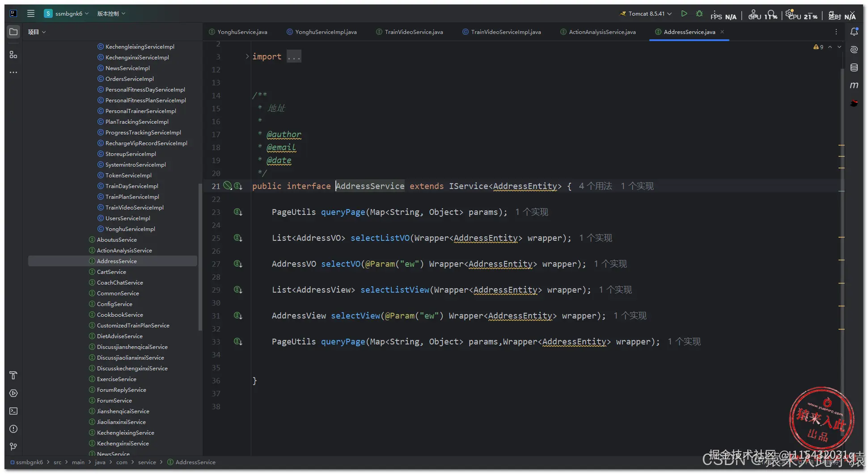Run the Tomcat 8.5.41 configuration

[684, 13]
